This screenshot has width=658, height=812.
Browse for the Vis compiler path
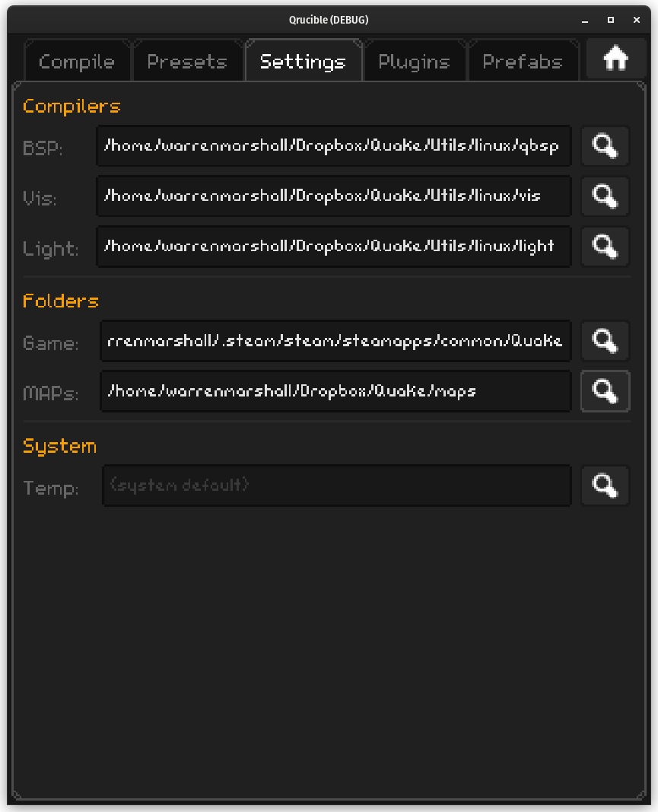pyautogui.click(x=605, y=196)
